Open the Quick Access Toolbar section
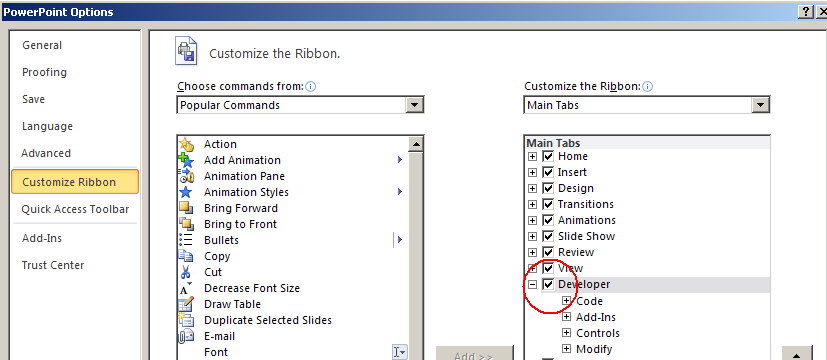Screen dimensions: 827x360 point(75,209)
